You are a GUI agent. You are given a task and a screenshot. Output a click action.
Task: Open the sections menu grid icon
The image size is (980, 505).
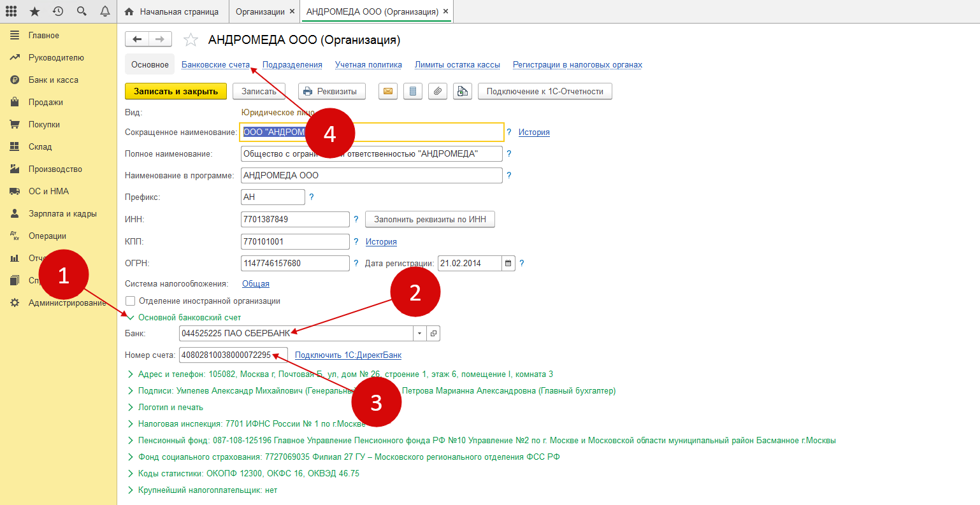pos(11,11)
